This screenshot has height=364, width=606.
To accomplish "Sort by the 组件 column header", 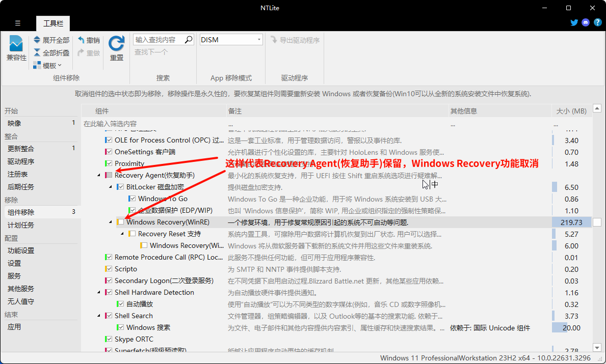I will (154, 111).
